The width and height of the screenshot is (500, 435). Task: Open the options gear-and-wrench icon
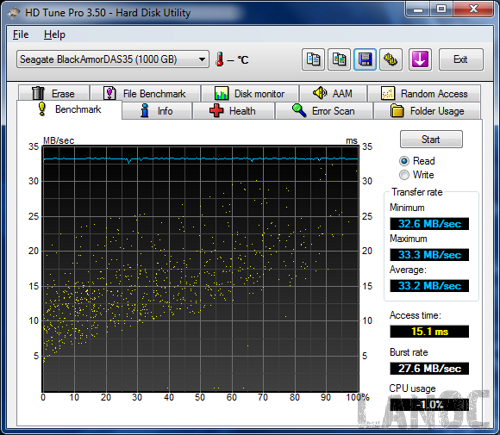(391, 60)
